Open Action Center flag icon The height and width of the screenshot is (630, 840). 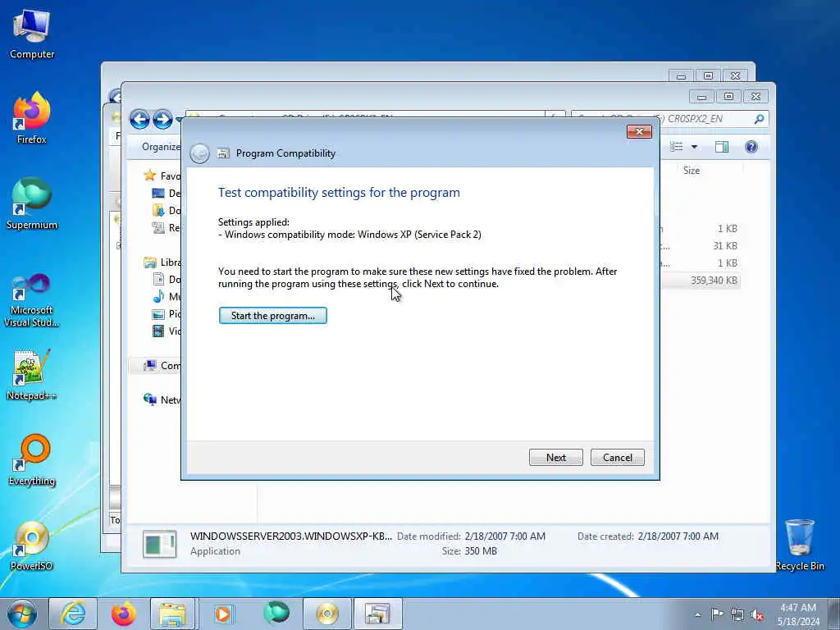click(x=717, y=614)
